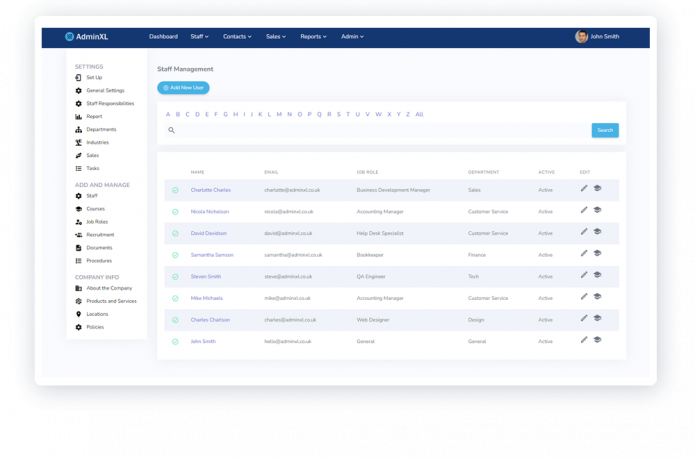695x457 pixels.
Task: Go to Dashboard in the top navigation
Action: (x=163, y=37)
